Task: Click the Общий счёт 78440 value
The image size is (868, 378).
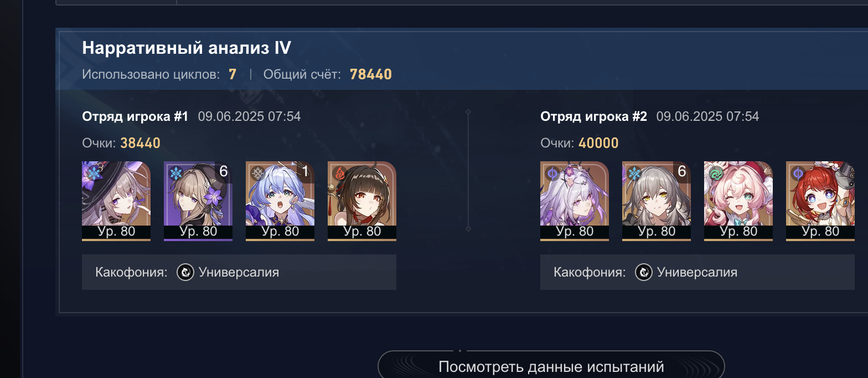Action: coord(371,74)
